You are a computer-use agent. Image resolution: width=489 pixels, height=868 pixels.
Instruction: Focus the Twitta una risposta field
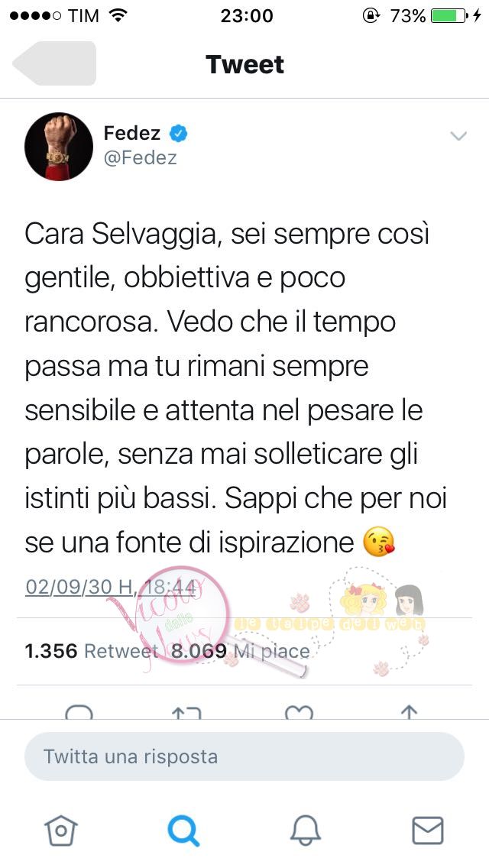(244, 756)
